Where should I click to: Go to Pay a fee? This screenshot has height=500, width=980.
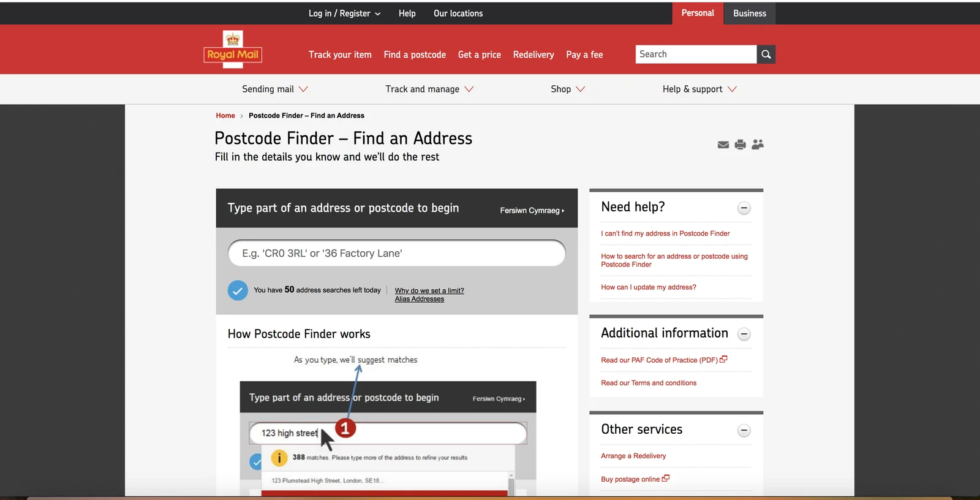(x=584, y=55)
